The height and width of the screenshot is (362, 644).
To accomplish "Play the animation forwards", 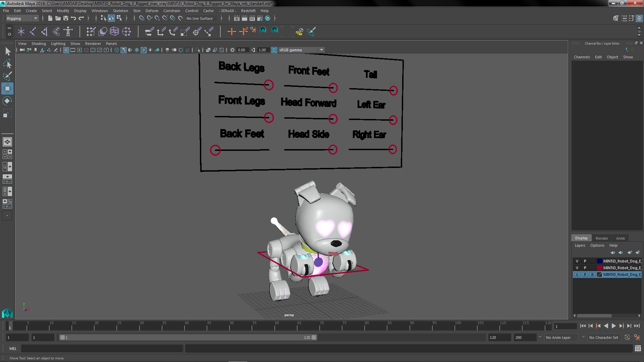I will coord(613,326).
